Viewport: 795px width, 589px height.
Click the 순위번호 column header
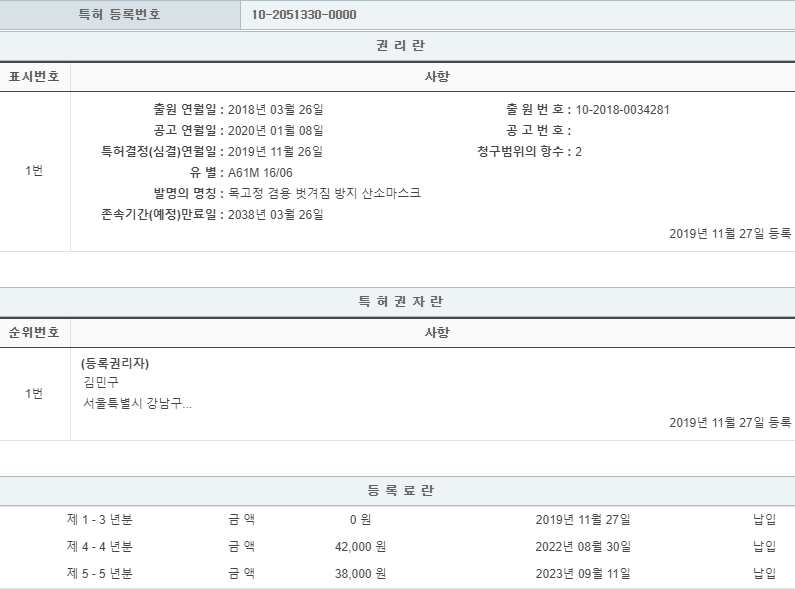34,333
